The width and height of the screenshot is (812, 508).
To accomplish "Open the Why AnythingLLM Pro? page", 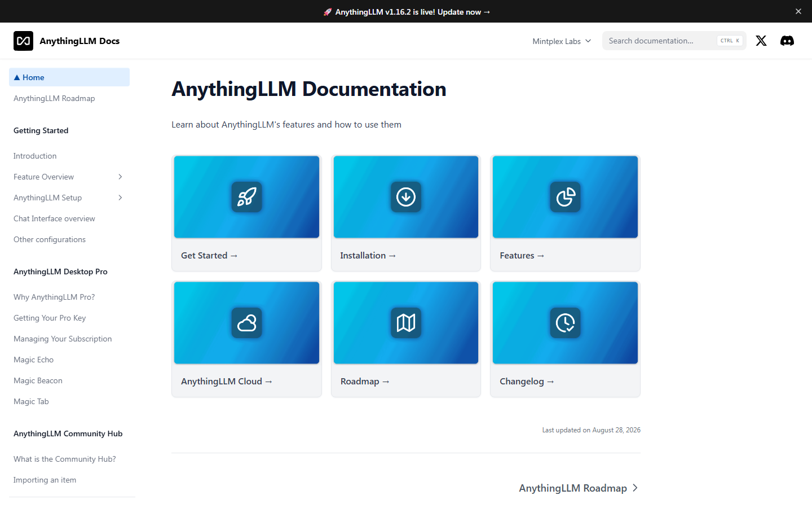I will (69, 297).
